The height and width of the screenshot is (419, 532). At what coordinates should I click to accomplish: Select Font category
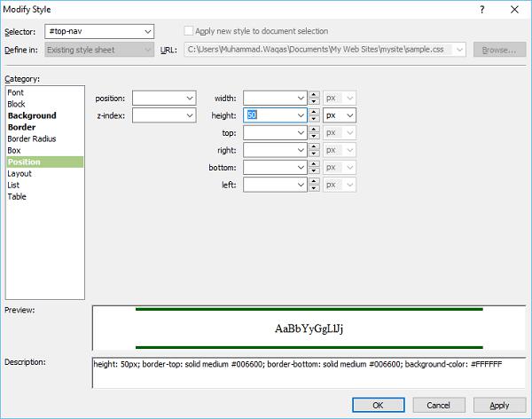(16, 92)
